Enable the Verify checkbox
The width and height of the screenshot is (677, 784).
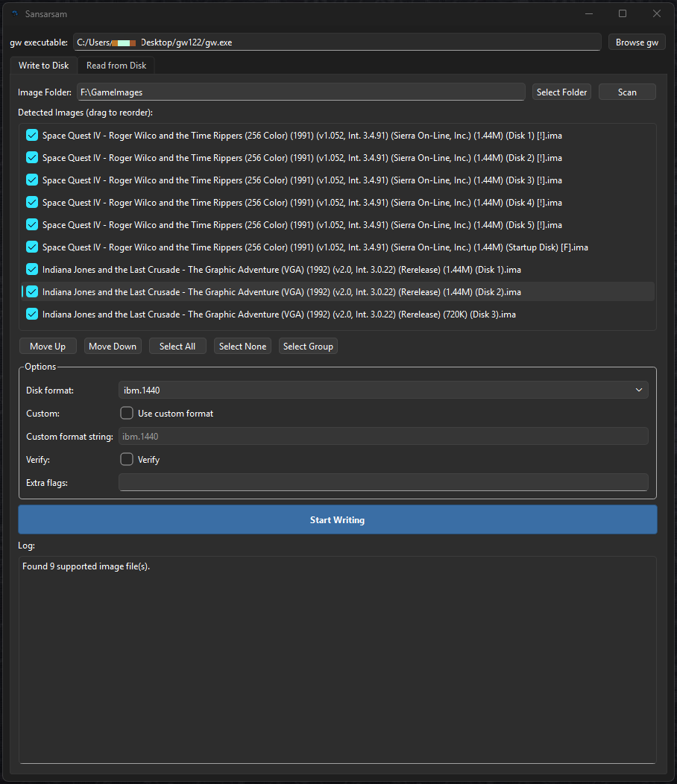[x=127, y=459]
